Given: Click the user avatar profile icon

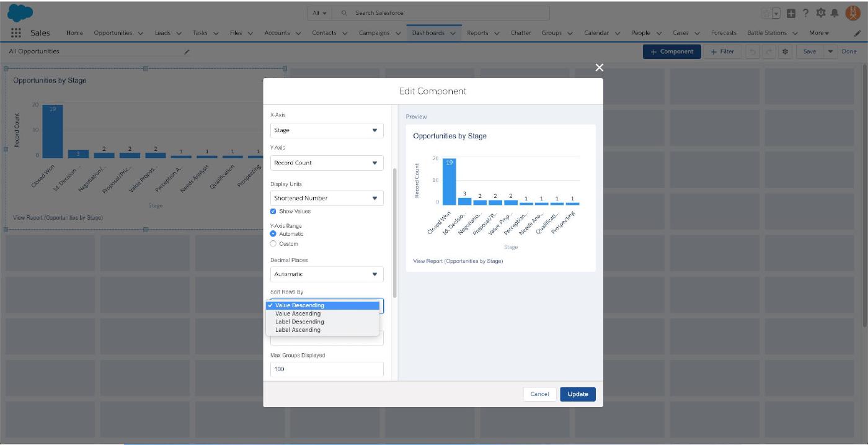Looking at the screenshot, I should point(852,12).
